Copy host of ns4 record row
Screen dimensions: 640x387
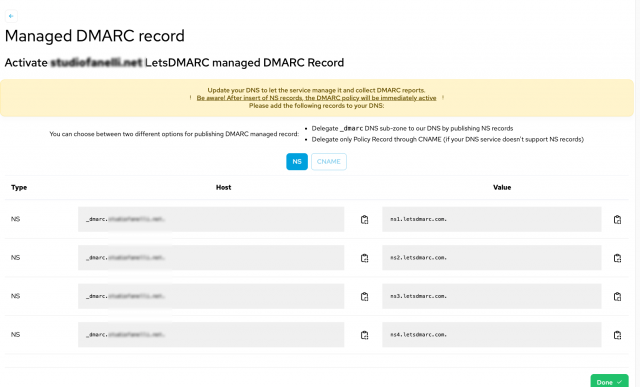coord(364,335)
